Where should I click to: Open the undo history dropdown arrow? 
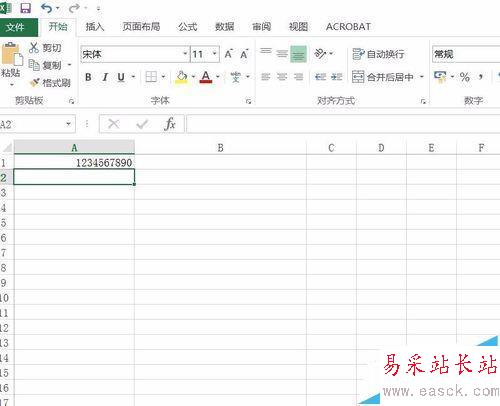58,8
